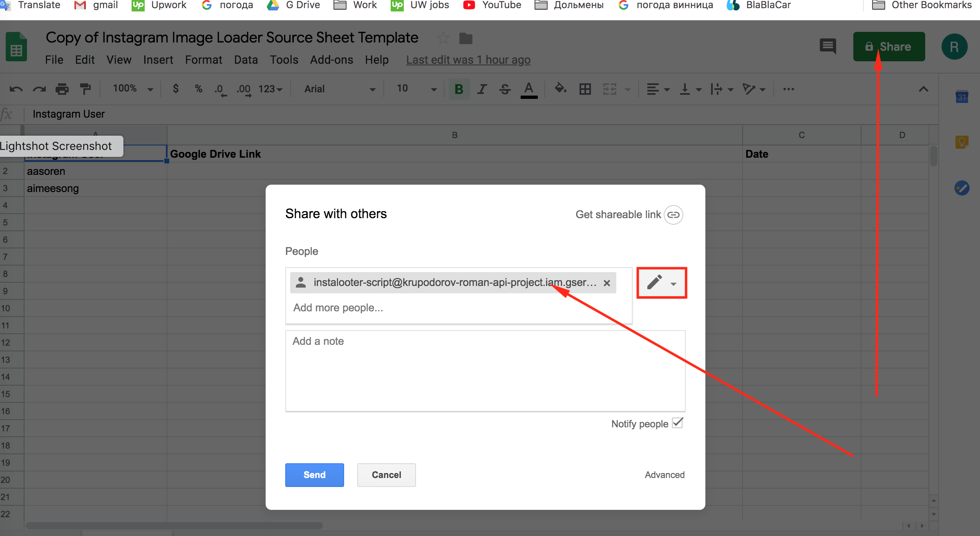The width and height of the screenshot is (980, 536).
Task: Toggle bold formatting in the toolbar
Action: click(459, 89)
